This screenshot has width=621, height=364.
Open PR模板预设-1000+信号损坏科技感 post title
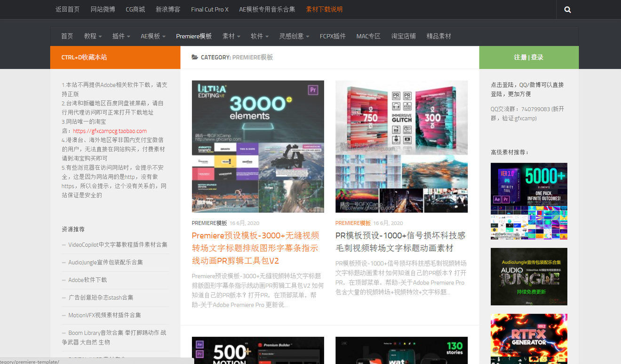400,242
